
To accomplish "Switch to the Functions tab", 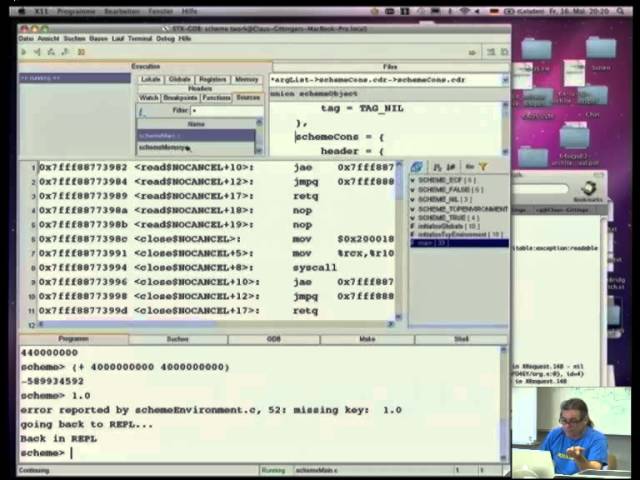I will pos(216,98).
